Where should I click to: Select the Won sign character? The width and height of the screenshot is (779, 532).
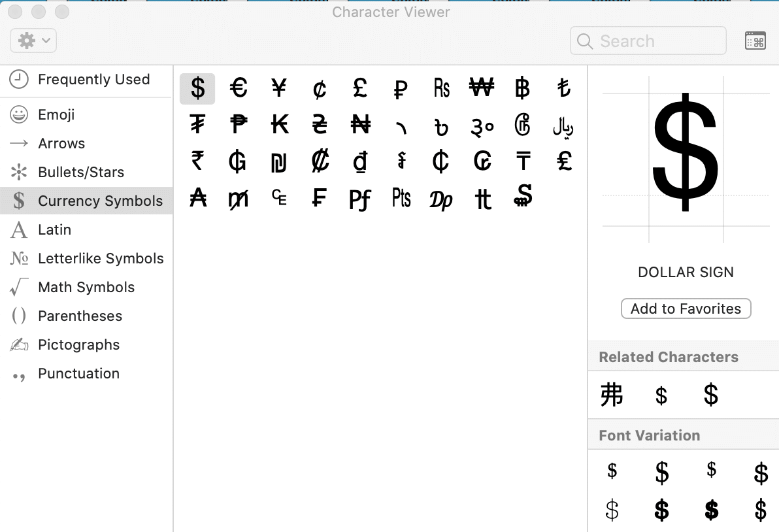tap(482, 88)
